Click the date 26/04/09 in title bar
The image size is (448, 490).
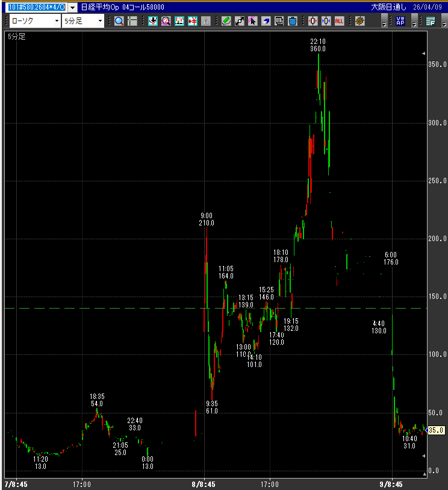point(428,7)
